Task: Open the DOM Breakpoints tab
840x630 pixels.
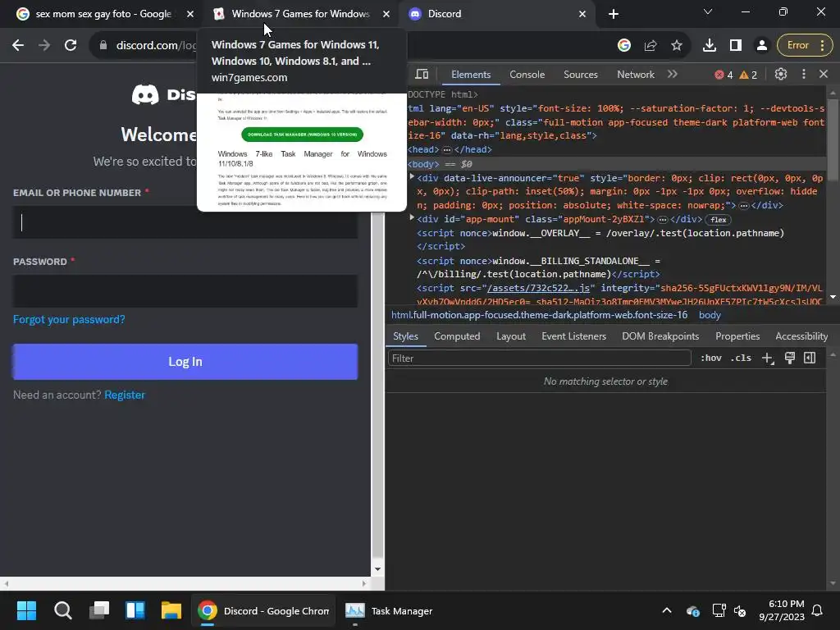Action: pyautogui.click(x=660, y=336)
